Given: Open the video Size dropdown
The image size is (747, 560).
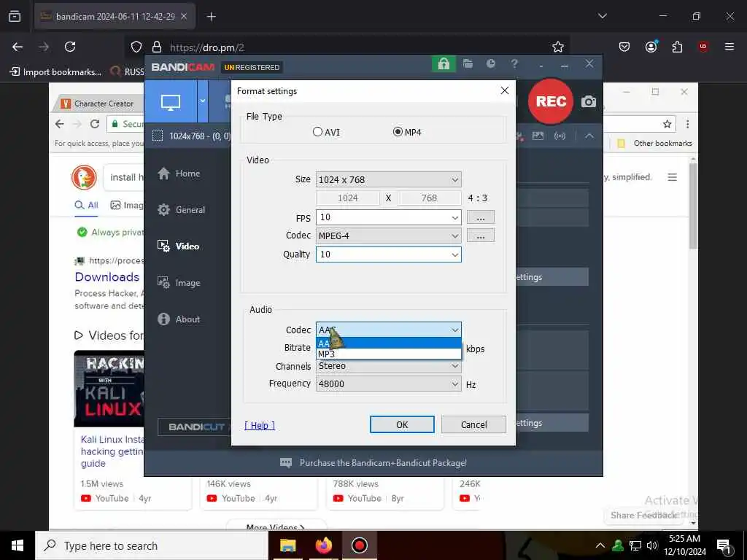Looking at the screenshot, I should pos(388,179).
